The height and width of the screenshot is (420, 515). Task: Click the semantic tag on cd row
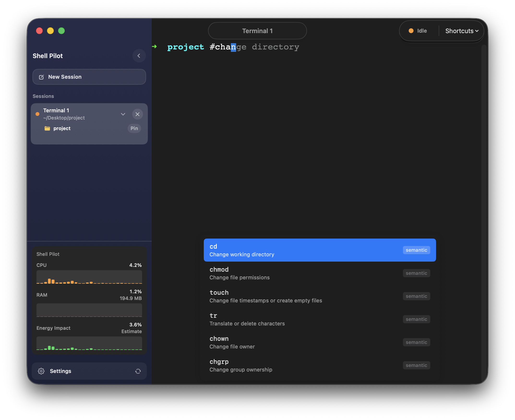416,250
